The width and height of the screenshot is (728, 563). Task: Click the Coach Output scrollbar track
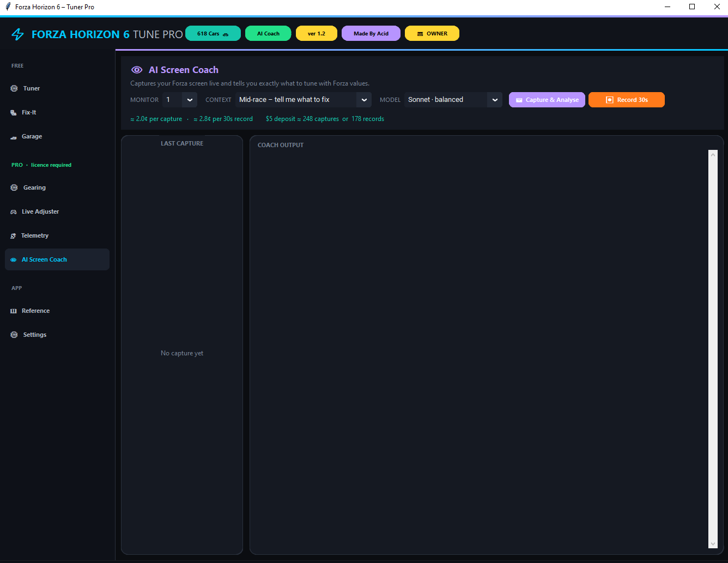click(x=713, y=349)
